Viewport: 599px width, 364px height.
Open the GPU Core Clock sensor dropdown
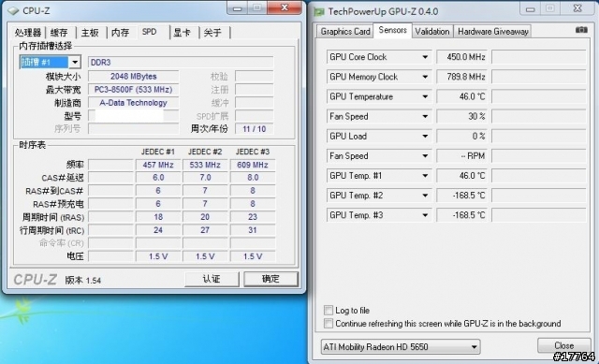[x=425, y=57]
